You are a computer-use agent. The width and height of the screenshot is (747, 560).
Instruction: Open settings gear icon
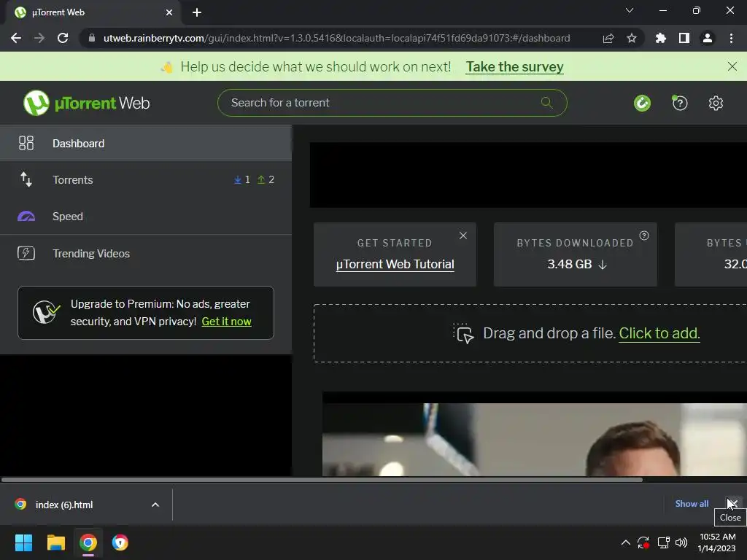716,103
